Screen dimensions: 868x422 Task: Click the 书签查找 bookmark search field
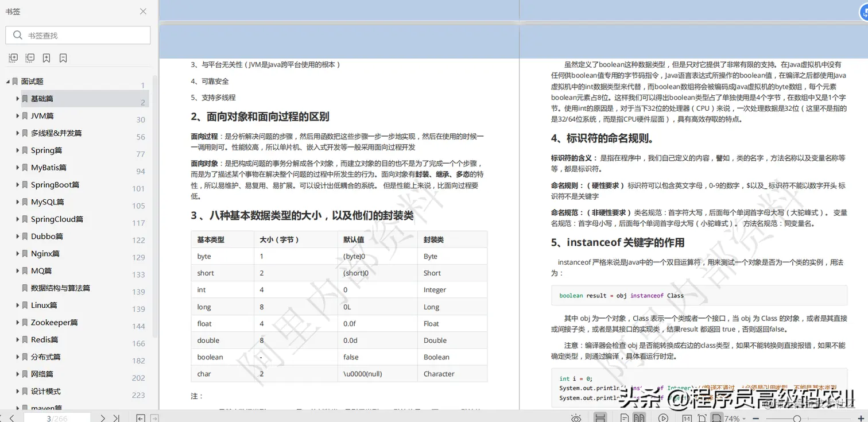[77, 35]
